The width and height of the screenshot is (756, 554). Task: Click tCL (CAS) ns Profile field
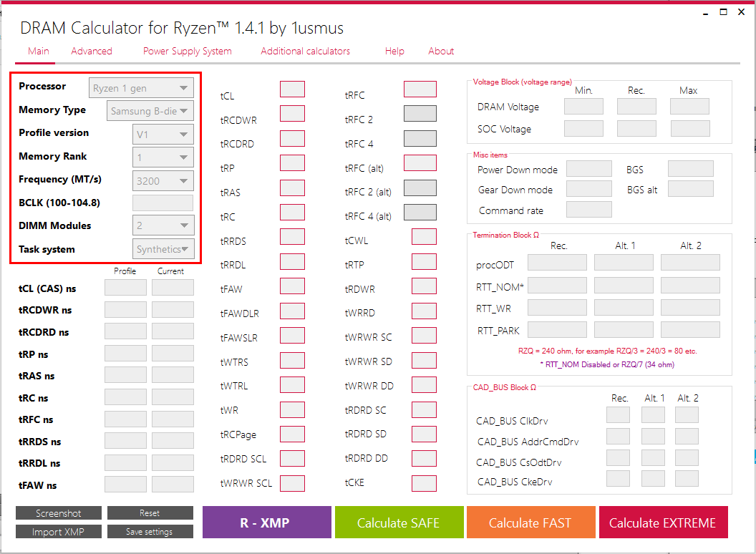pyautogui.click(x=125, y=287)
